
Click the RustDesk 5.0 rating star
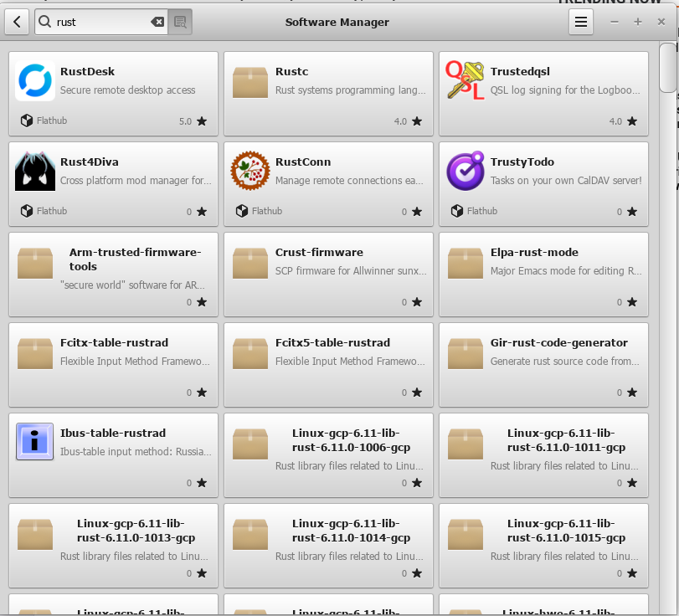(202, 121)
